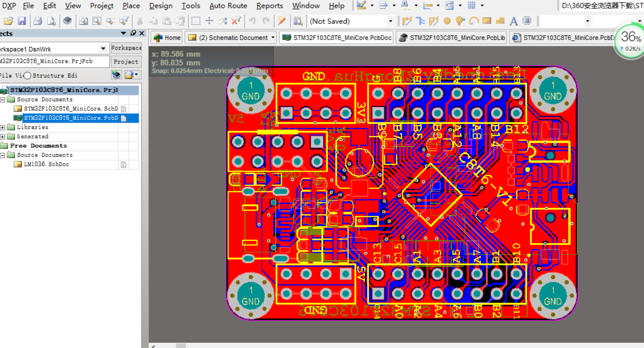The height and width of the screenshot is (348, 644).
Task: Click the Zoom to fit document icon
Action: coord(83,21)
